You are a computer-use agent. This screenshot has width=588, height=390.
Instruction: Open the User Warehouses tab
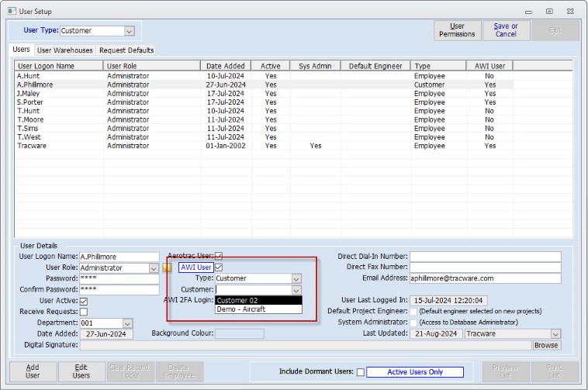tap(65, 50)
